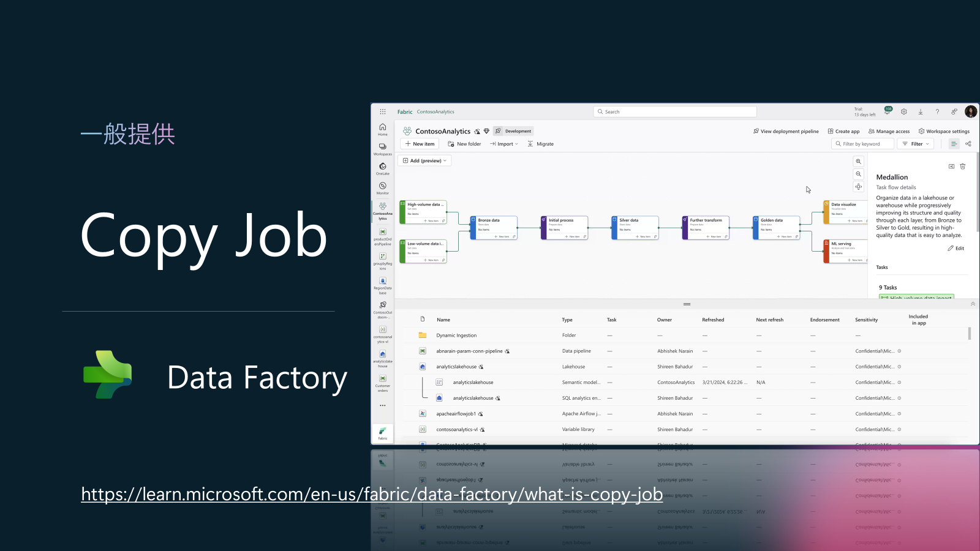Viewport: 980px width, 551px height.
Task: Open OneLake in the left nav
Action: [383, 168]
